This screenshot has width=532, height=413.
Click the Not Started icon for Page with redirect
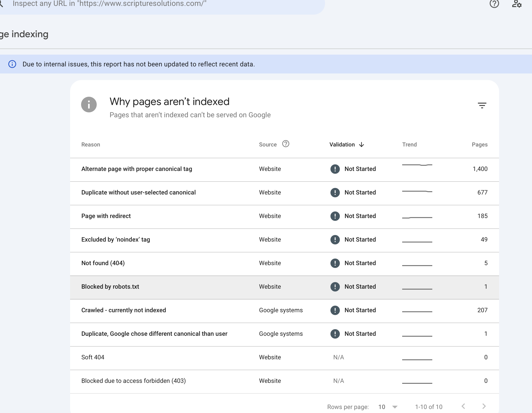pyautogui.click(x=335, y=216)
